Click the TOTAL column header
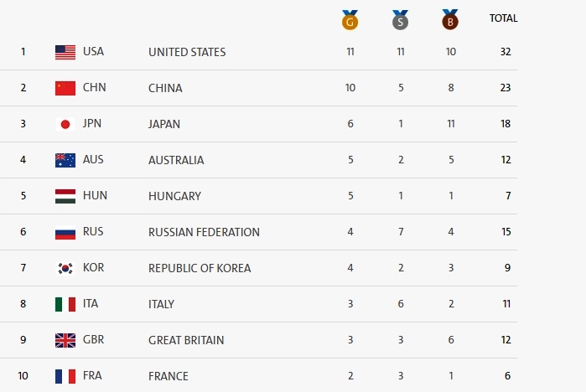This screenshot has height=392, width=586. coord(503,18)
